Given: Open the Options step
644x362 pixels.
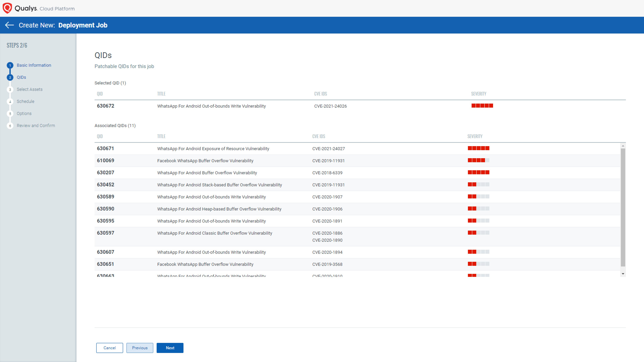Looking at the screenshot, I should click(x=24, y=113).
